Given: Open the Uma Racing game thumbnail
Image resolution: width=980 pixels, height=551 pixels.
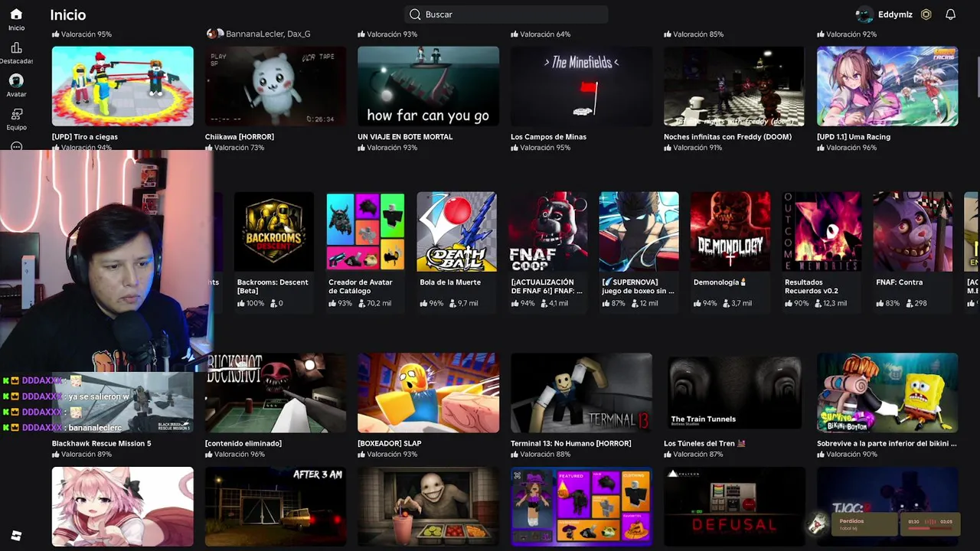Looking at the screenshot, I should click(887, 86).
